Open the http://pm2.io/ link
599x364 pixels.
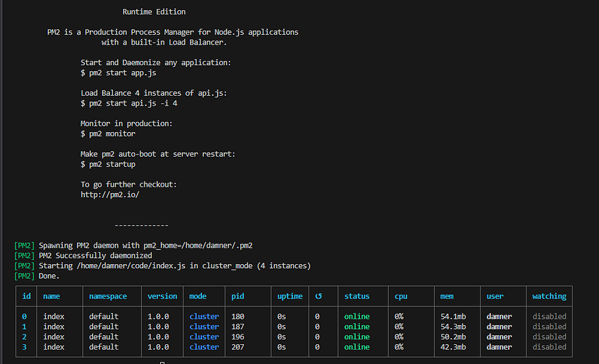click(110, 195)
